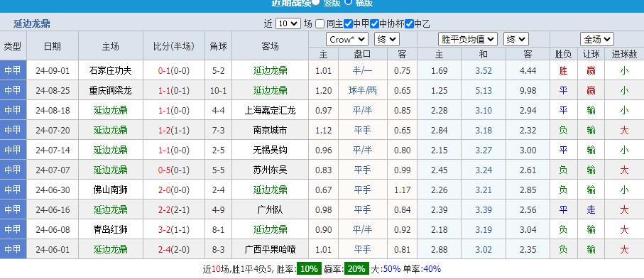Enable the 同主 checkbox
The width and height of the screenshot is (644, 279).
point(320,24)
